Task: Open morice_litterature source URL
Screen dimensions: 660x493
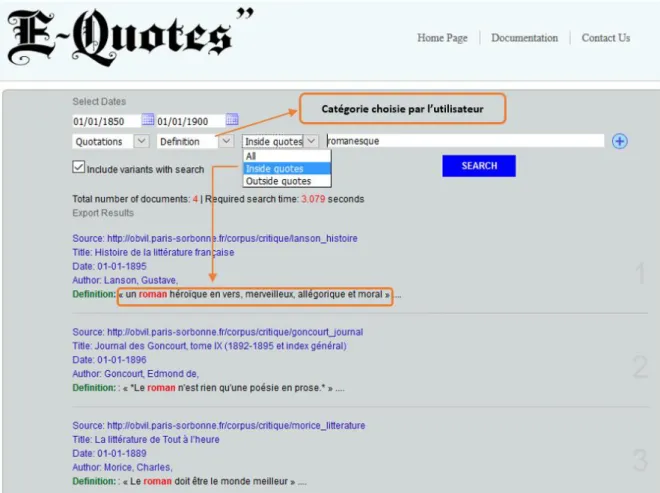Action: [x=236, y=425]
